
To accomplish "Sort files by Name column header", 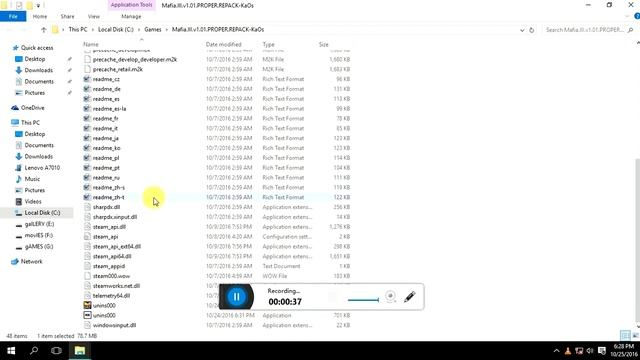I will pos(91,44).
